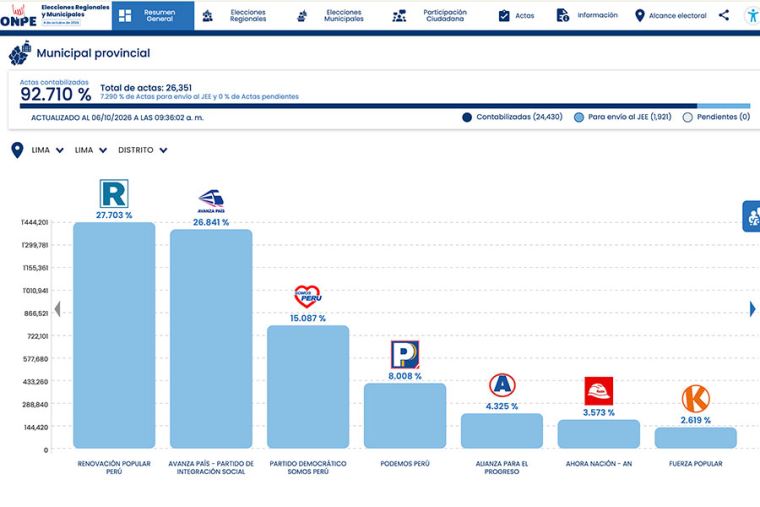This screenshot has width=760, height=507.
Task: Select the Renovación Popular R party logo
Action: pyautogui.click(x=114, y=194)
